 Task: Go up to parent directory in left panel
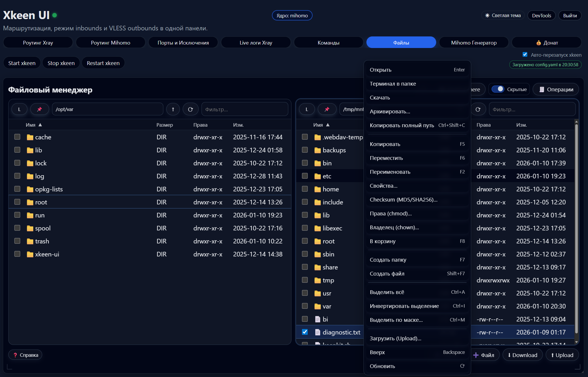tap(173, 109)
